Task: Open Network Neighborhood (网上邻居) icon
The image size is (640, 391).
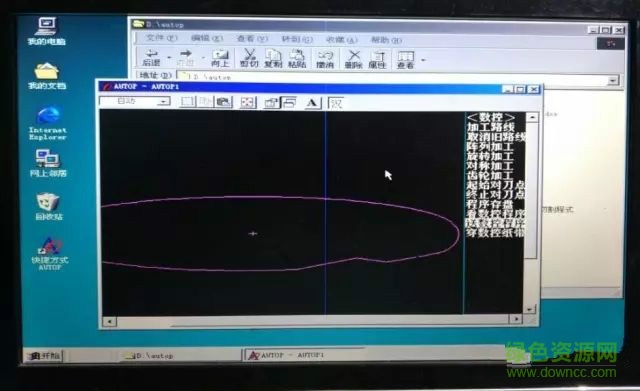Action: pos(48,163)
